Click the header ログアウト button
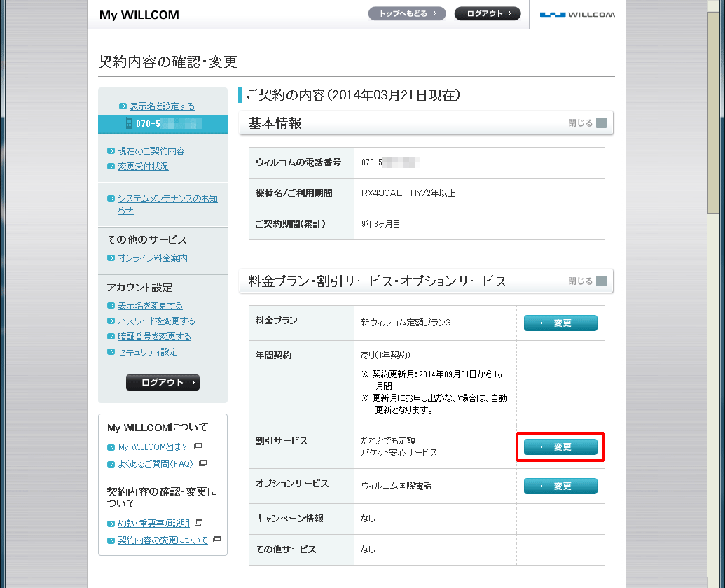The height and width of the screenshot is (588, 725). pos(488,14)
